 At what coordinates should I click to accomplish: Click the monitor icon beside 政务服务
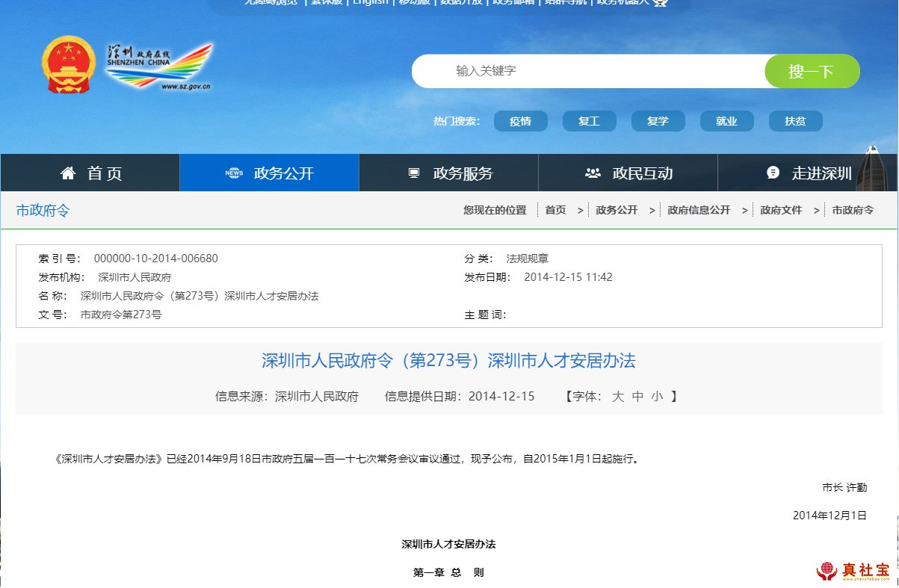(x=414, y=173)
